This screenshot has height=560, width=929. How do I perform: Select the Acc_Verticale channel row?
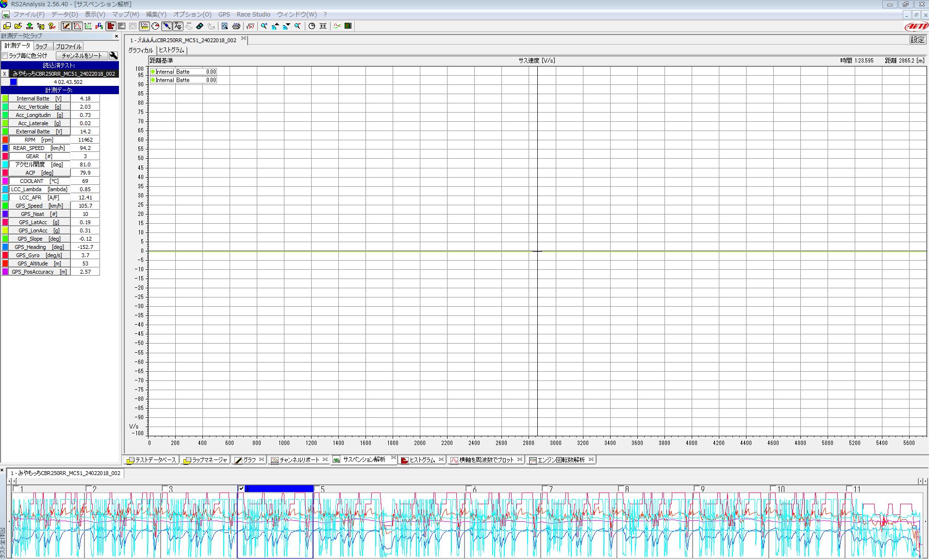pos(39,107)
